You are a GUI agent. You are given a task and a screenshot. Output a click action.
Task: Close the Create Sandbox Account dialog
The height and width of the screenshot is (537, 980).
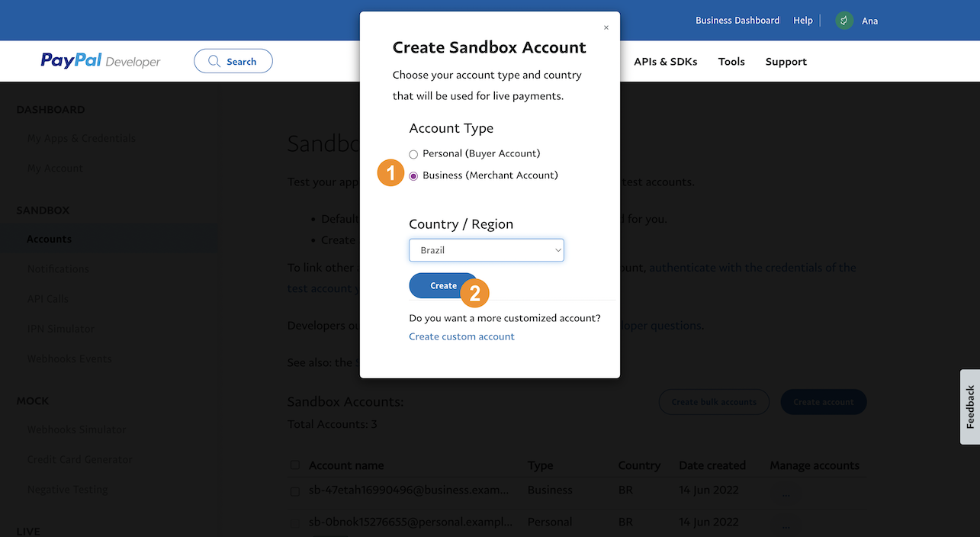click(x=606, y=28)
